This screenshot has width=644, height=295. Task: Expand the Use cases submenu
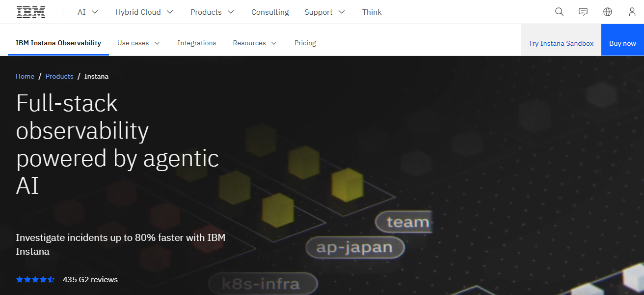[x=138, y=43]
